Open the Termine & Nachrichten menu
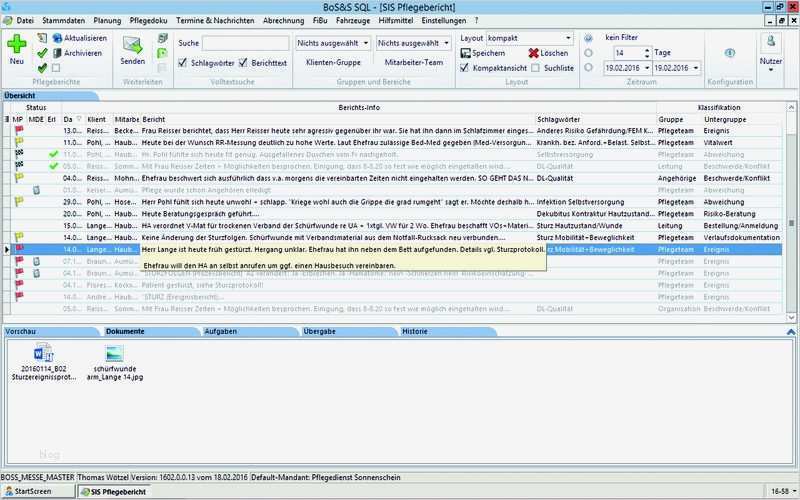The height and width of the screenshot is (500, 800). (x=215, y=20)
